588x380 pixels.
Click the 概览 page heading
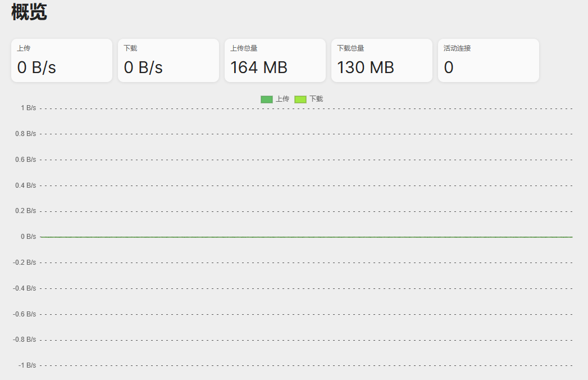point(29,12)
